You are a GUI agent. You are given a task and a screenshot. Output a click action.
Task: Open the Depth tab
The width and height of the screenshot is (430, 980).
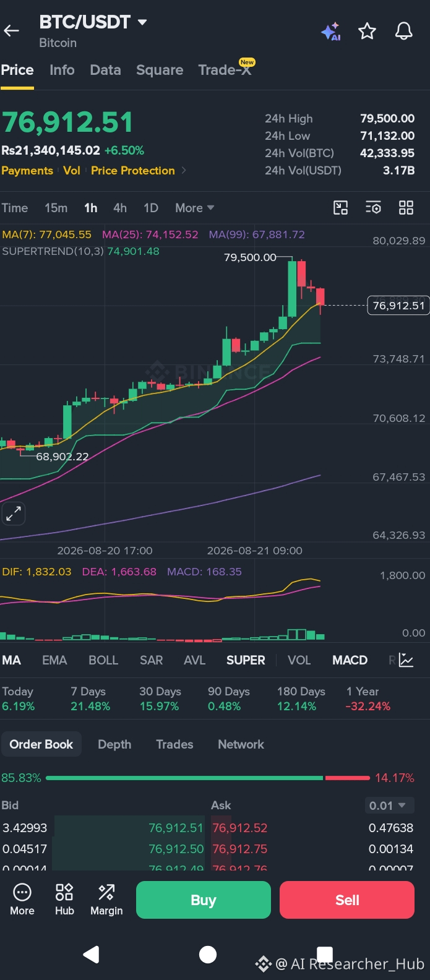point(114,744)
